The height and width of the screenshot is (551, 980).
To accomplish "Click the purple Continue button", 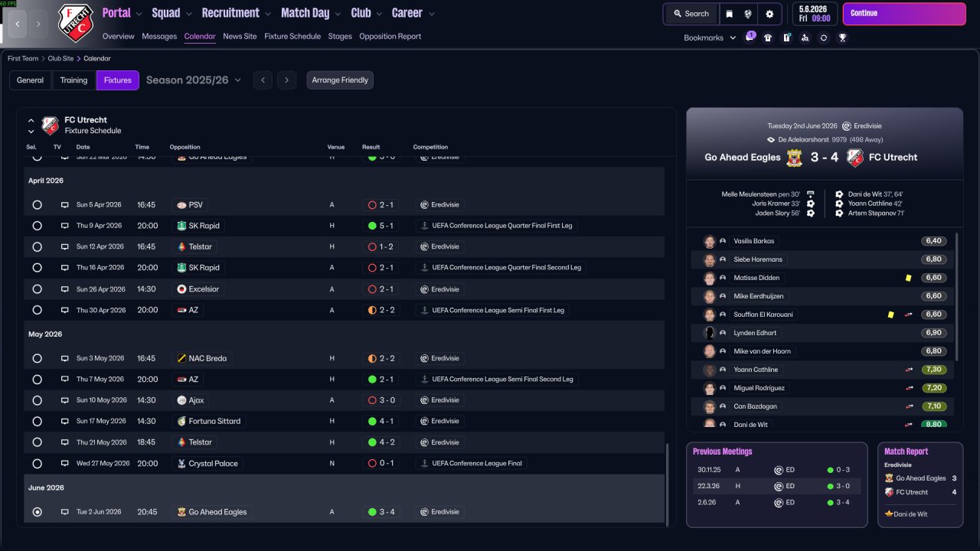I will 904,14.
